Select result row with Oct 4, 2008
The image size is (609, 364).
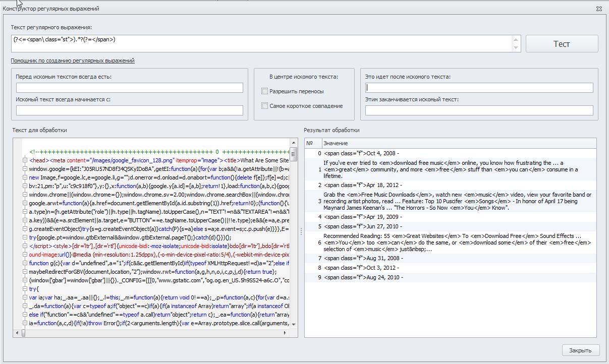pos(450,153)
